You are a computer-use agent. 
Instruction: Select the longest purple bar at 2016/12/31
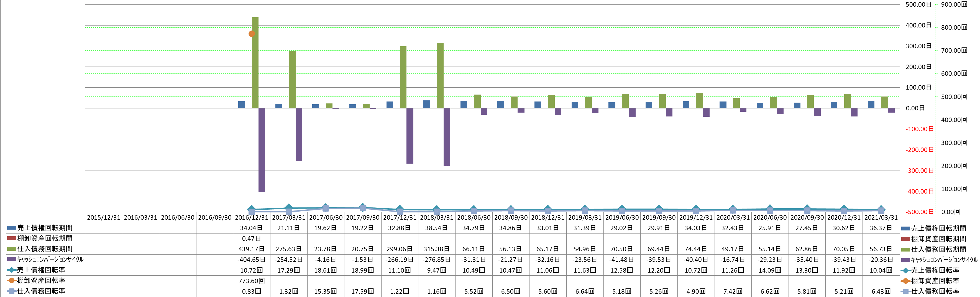tap(262, 150)
